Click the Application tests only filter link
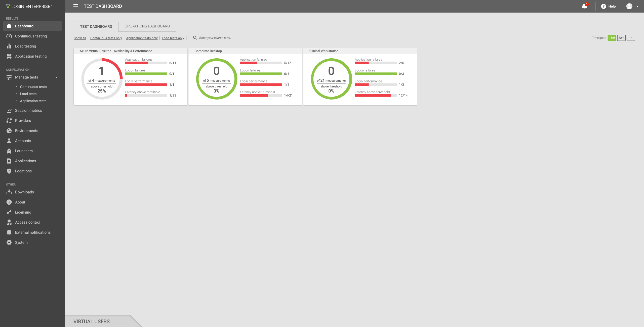 (x=142, y=38)
